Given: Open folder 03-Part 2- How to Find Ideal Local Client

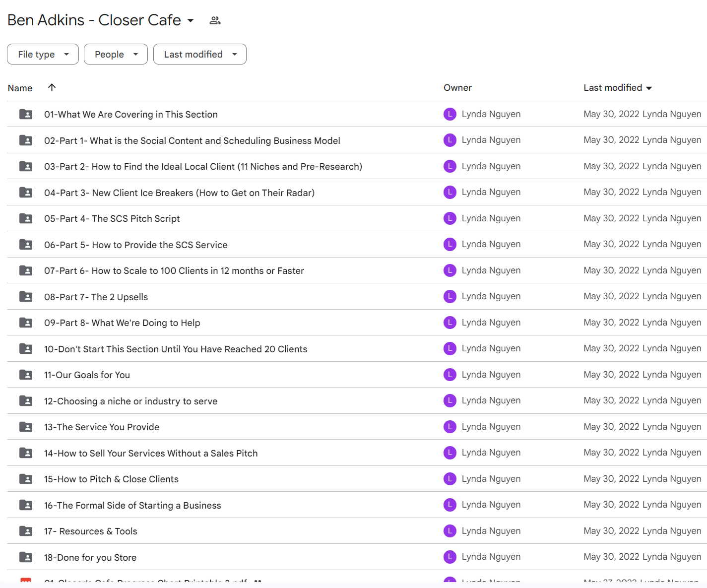Looking at the screenshot, I should pyautogui.click(x=203, y=167).
